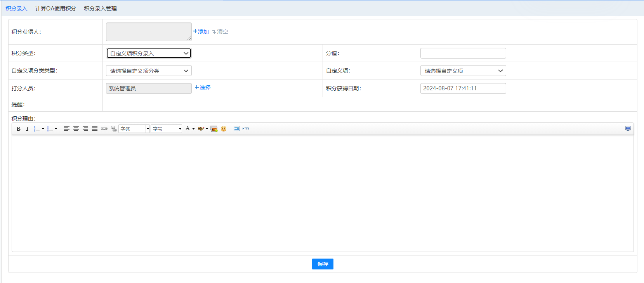The height and width of the screenshot is (283, 644).
Task: Switch editor to HTML source mode
Action: tap(246, 129)
